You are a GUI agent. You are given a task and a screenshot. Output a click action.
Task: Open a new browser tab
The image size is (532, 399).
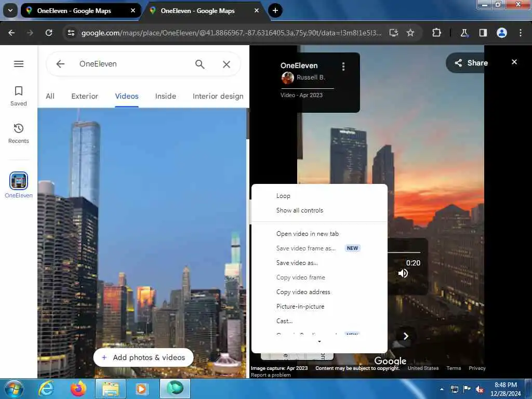click(275, 10)
